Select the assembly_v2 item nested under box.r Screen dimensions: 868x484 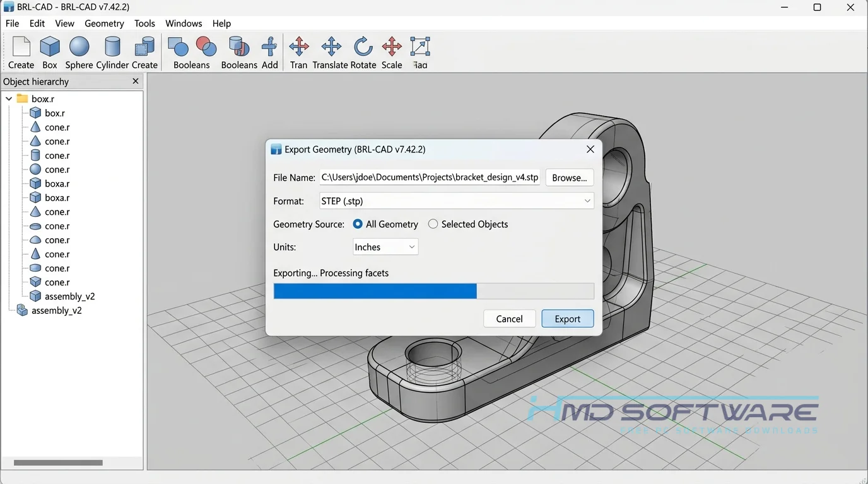point(69,296)
